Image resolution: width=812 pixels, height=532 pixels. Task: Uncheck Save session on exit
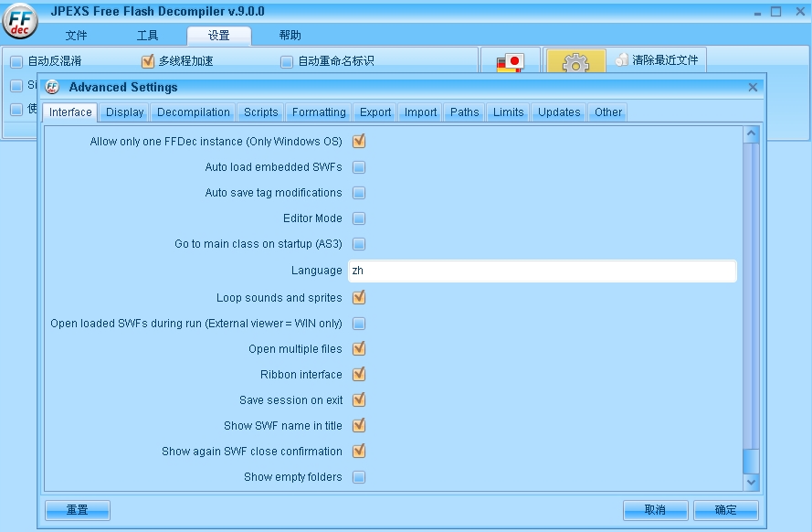pos(359,399)
